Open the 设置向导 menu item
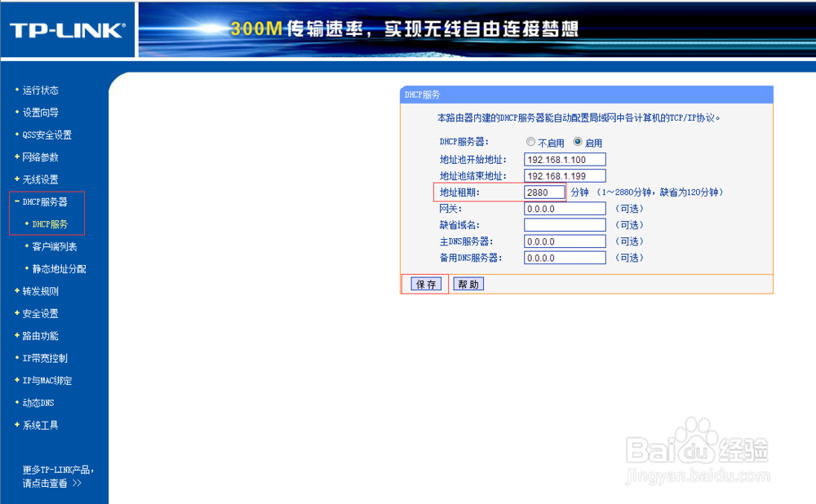 [x=38, y=112]
